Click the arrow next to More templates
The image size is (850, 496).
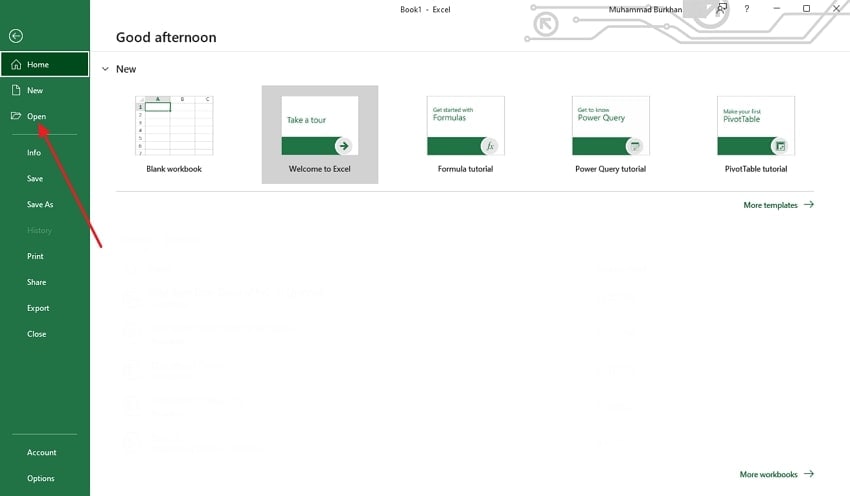click(x=809, y=204)
